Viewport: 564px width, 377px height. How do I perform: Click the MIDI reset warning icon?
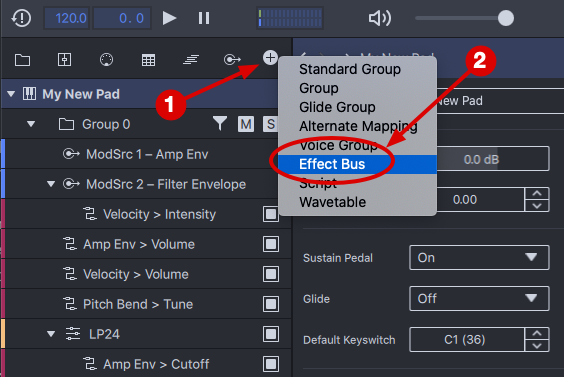(x=21, y=18)
